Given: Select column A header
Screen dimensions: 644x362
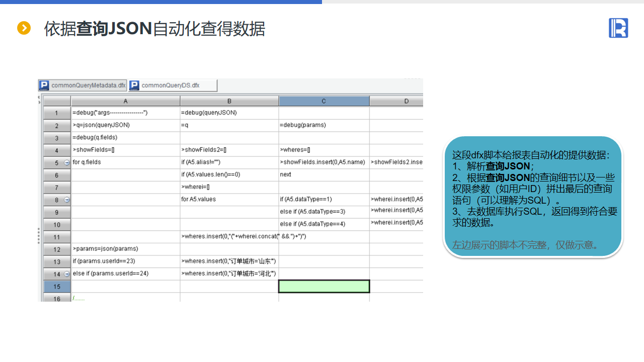Looking at the screenshot, I should coord(125,101).
